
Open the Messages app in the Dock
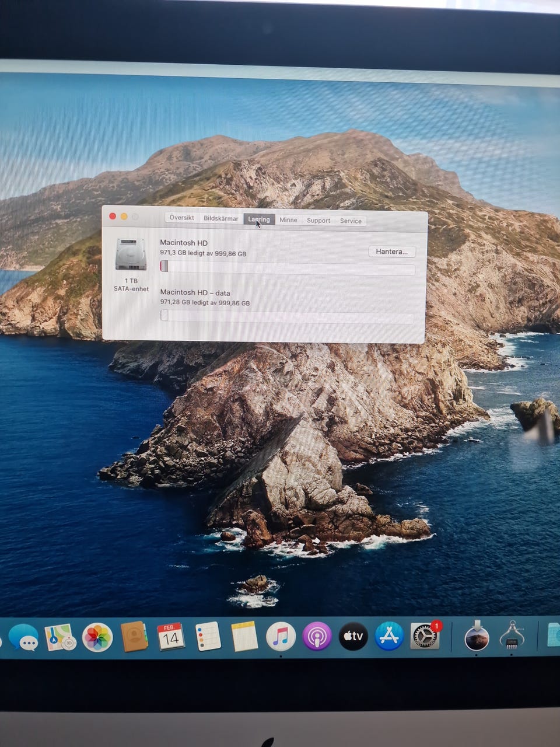(x=23, y=637)
